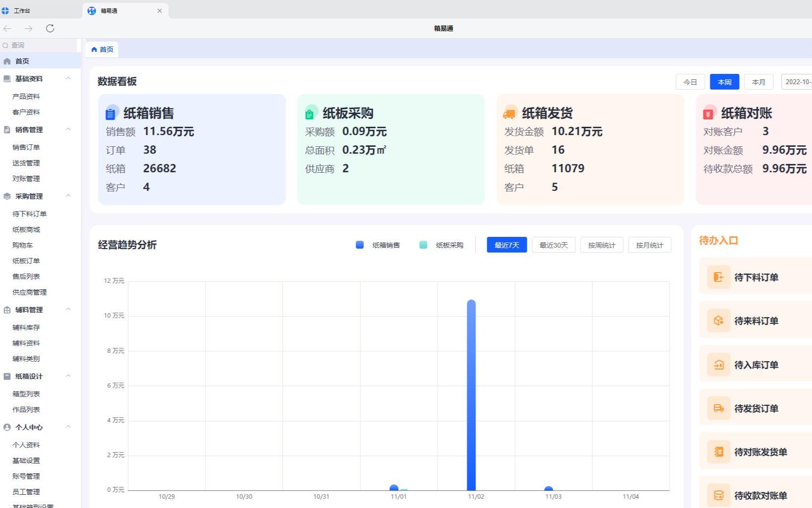Click the 待来料订单 shortcut icon

point(719,321)
